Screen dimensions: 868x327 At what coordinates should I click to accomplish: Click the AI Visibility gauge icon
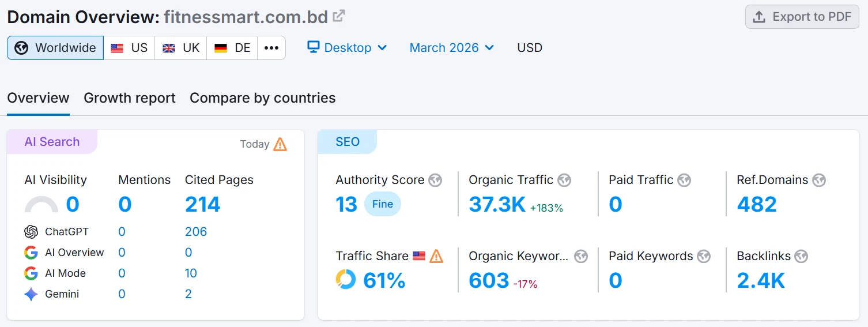[41, 205]
